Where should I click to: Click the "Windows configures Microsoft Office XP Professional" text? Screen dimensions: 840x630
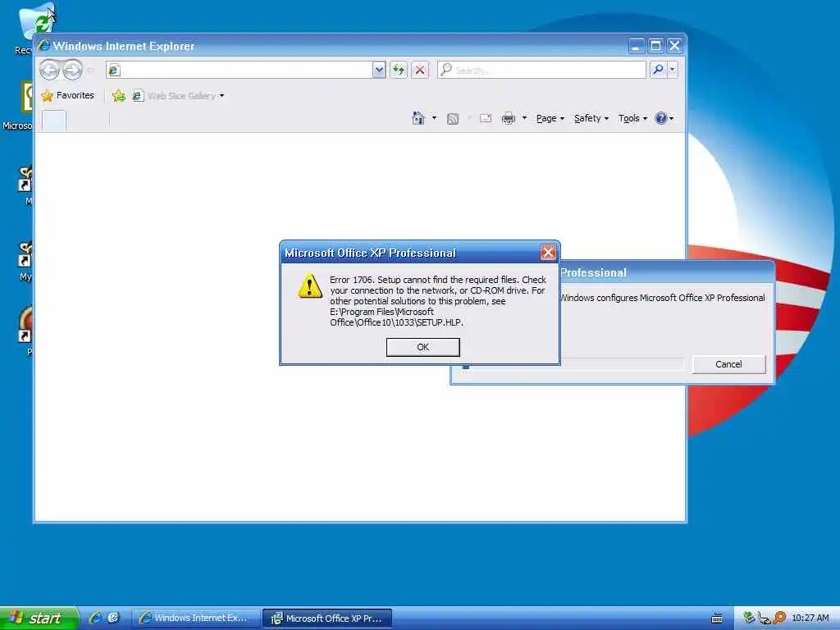coord(663,298)
